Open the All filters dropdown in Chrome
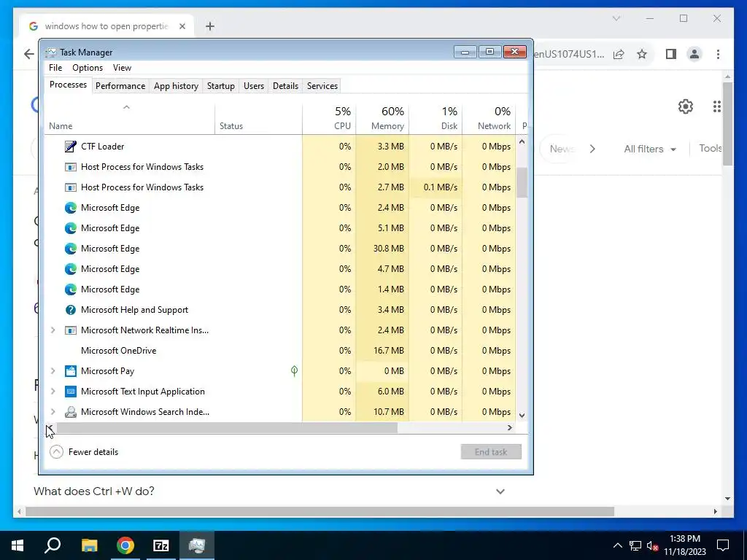Image resolution: width=747 pixels, height=560 pixels. tap(650, 149)
